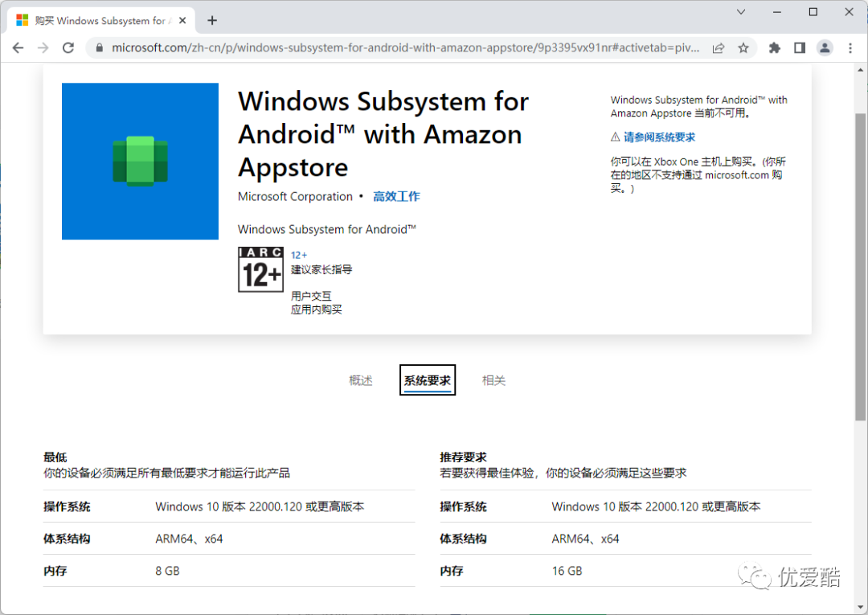This screenshot has width=868, height=615.
Task: Click the address bar URL
Action: [405, 48]
